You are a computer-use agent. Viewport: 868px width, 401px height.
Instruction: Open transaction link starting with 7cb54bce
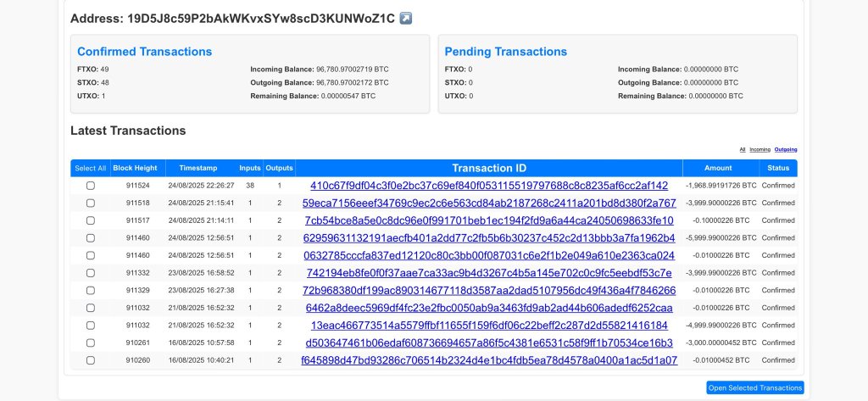pyautogui.click(x=489, y=220)
